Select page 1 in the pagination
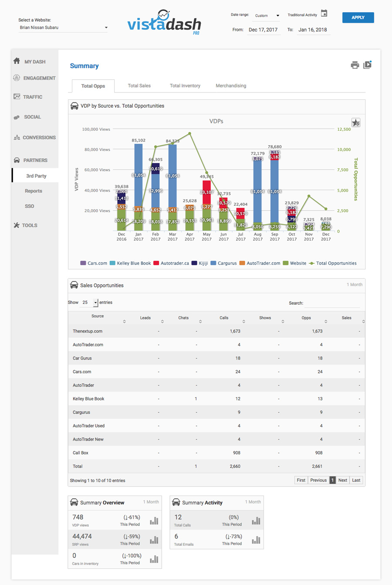392x585 pixels. (332, 480)
